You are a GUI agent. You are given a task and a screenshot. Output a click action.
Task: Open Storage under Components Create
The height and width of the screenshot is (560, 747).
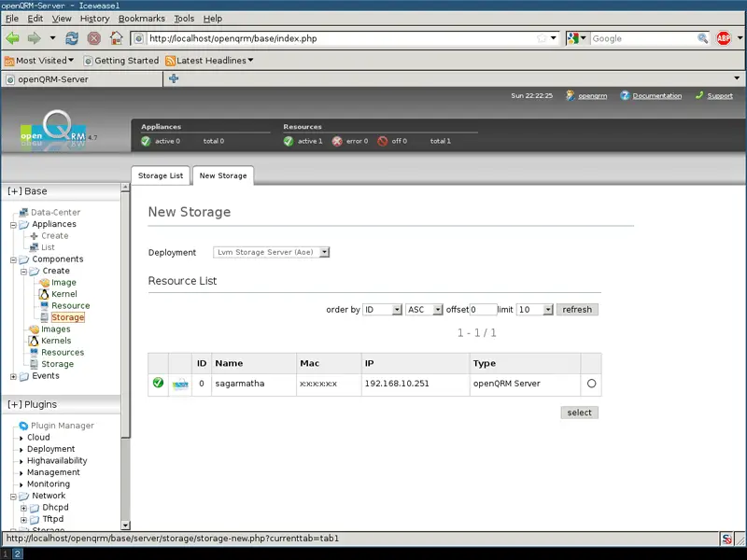[x=67, y=317]
